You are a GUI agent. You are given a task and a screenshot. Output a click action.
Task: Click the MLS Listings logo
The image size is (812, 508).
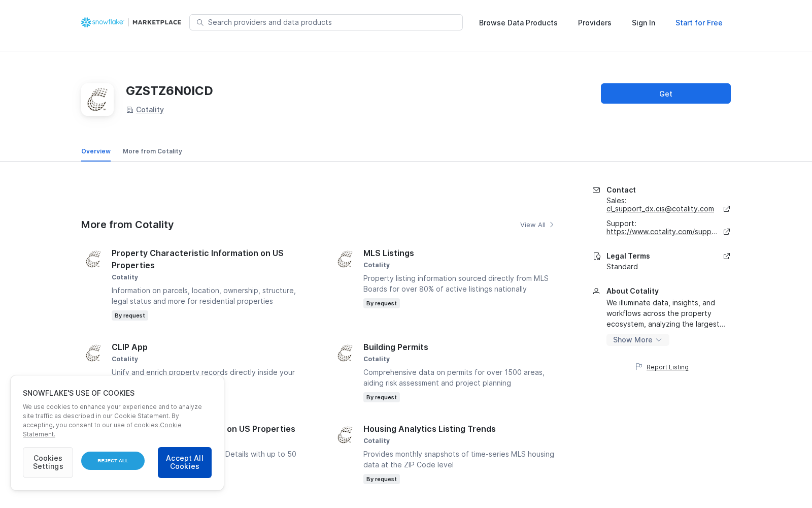pos(345,259)
